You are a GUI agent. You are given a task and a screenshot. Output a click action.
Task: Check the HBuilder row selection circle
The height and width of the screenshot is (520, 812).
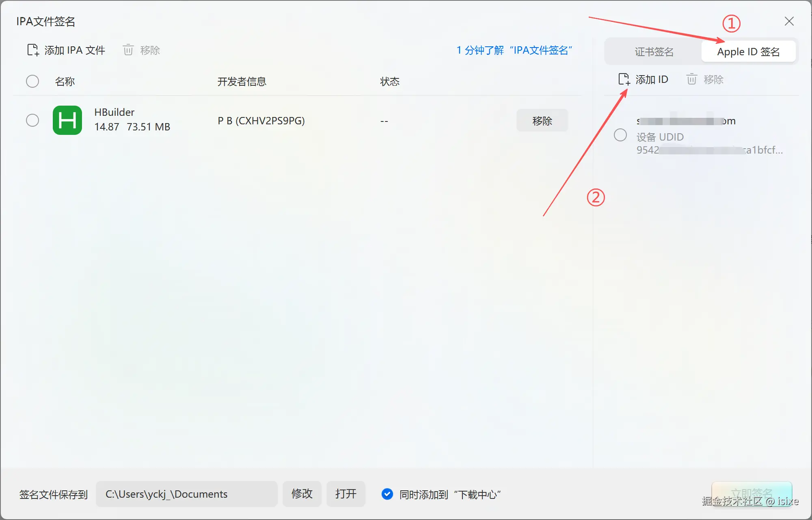32,120
